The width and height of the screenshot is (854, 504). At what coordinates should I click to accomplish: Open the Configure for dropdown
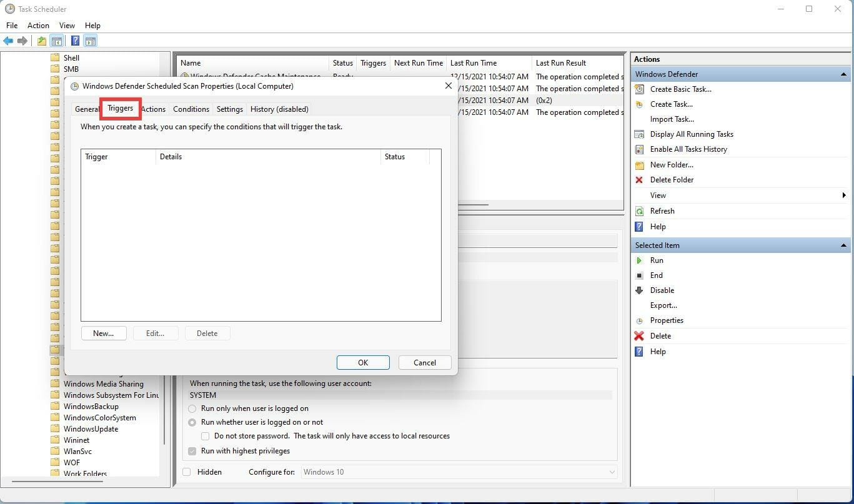point(459,472)
